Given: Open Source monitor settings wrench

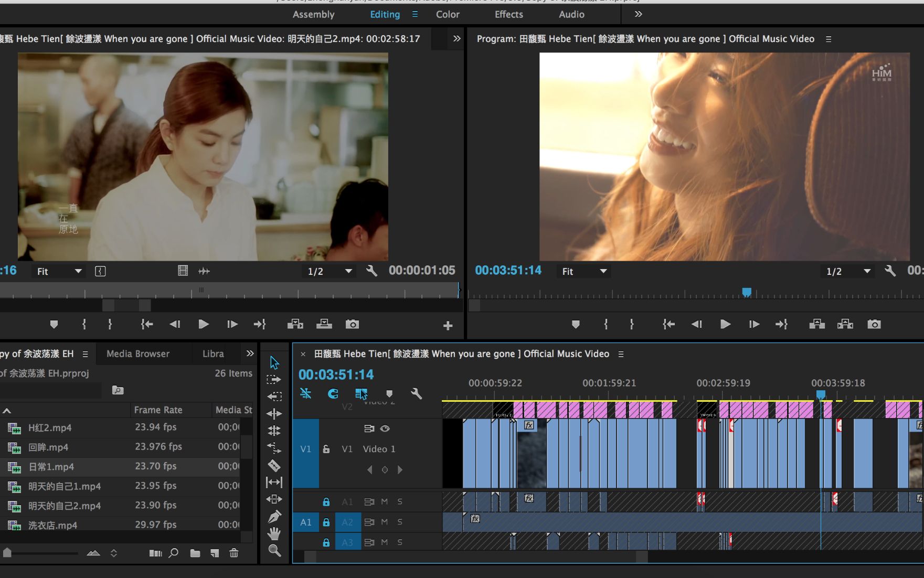Looking at the screenshot, I should [371, 271].
